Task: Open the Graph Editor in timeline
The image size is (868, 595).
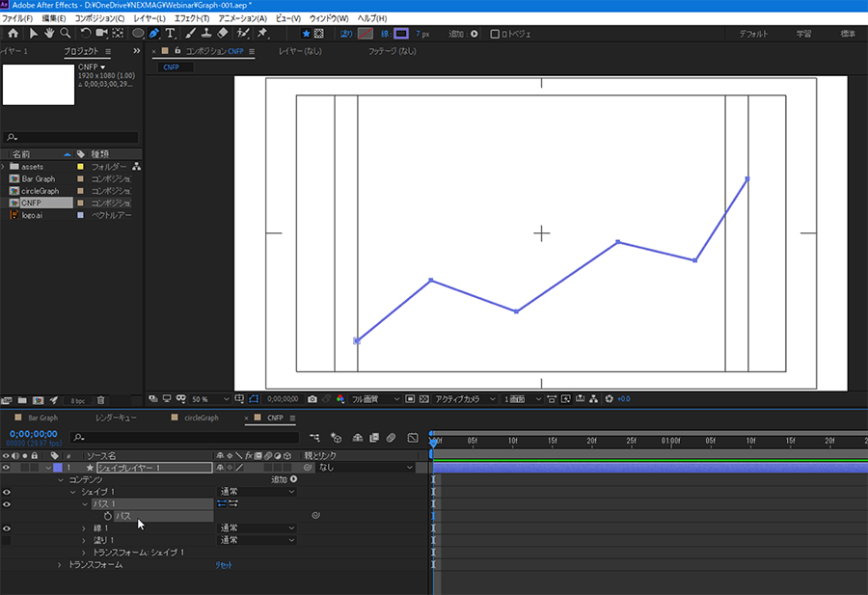Action: pyautogui.click(x=413, y=438)
